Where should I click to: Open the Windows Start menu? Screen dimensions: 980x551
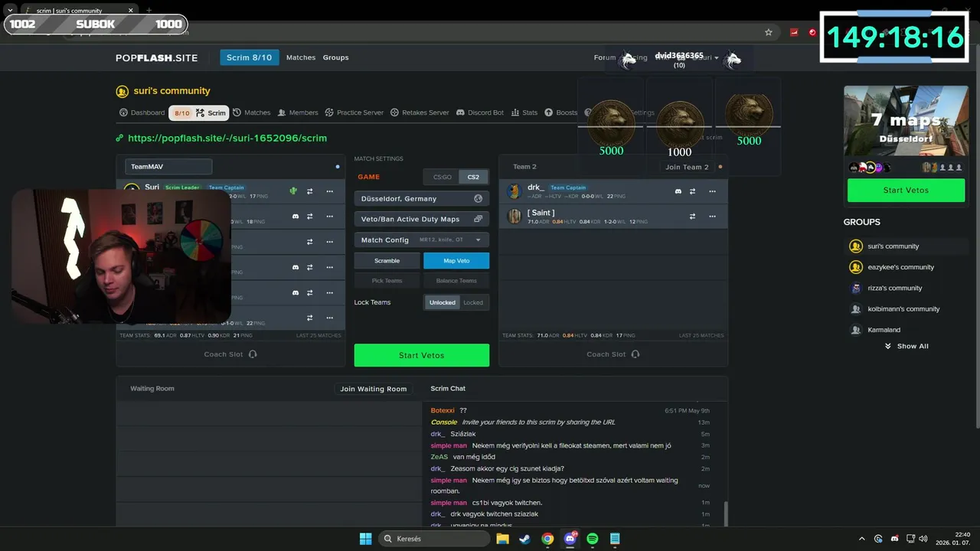point(365,539)
